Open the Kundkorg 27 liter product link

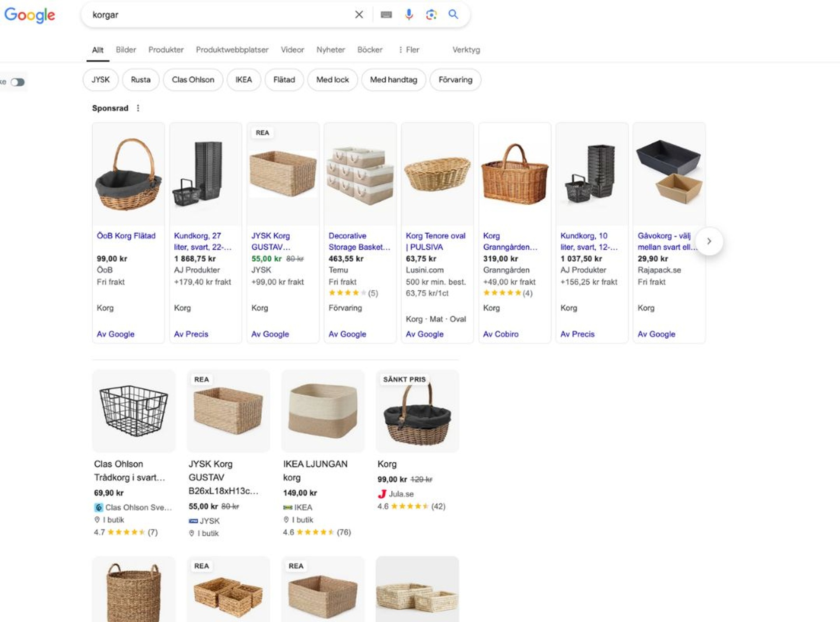click(203, 241)
